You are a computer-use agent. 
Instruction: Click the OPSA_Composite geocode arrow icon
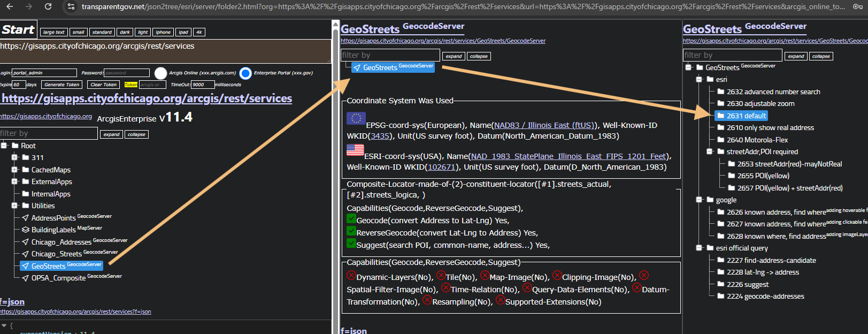tap(25, 278)
